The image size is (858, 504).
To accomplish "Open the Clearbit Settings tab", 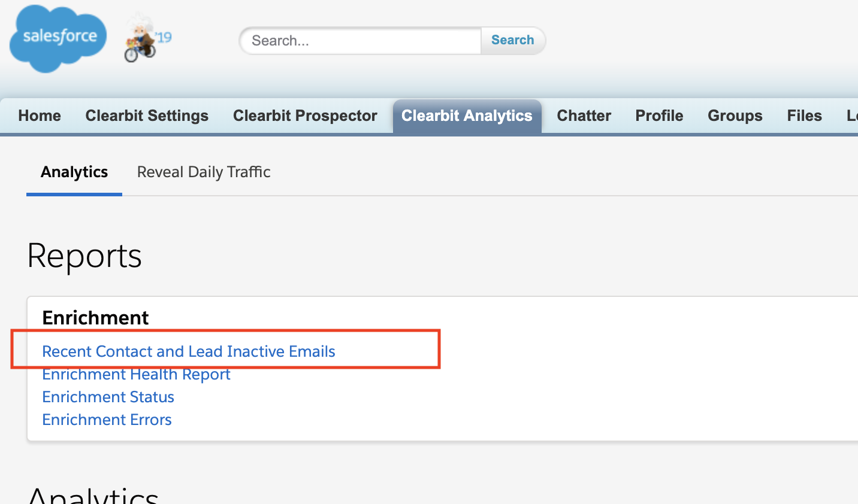I will pyautogui.click(x=147, y=116).
